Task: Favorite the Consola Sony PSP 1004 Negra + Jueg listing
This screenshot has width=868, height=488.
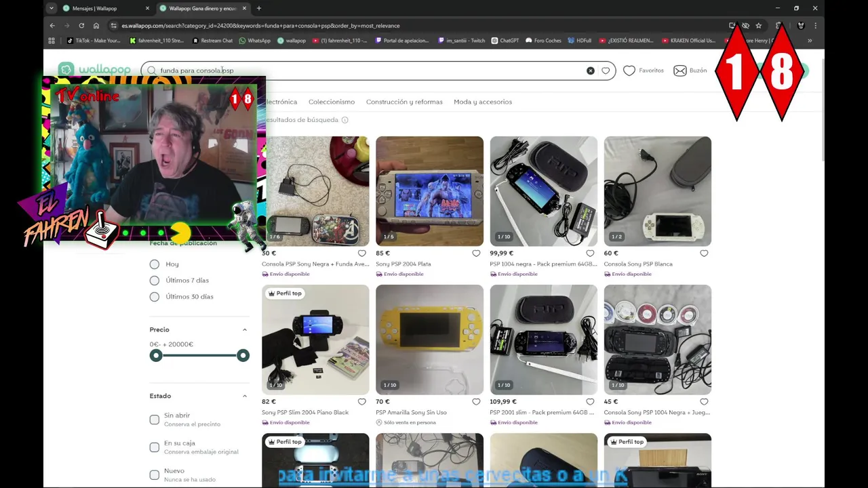Action: [704, 402]
